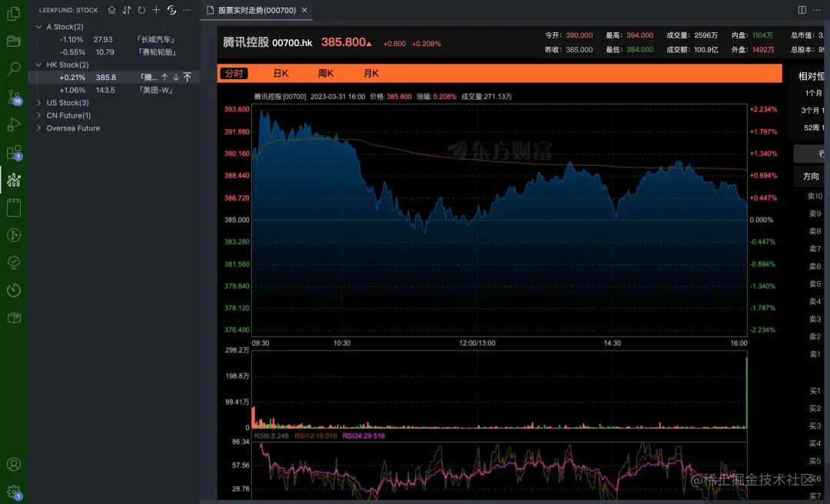Click the 10:30 time axis label

point(342,343)
